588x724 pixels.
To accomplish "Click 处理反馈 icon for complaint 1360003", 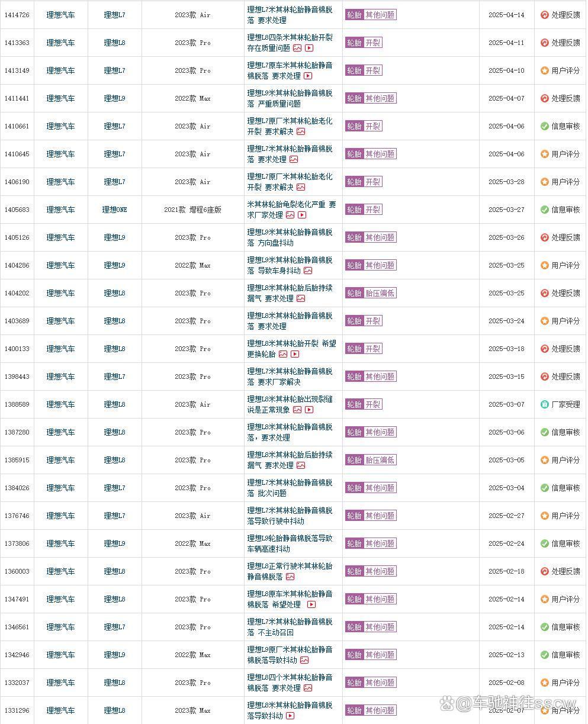I will [545, 571].
